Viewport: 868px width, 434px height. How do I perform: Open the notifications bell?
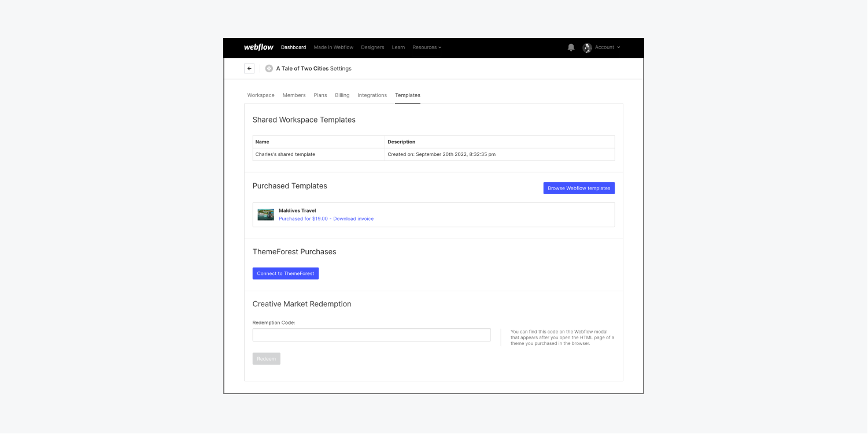(571, 47)
